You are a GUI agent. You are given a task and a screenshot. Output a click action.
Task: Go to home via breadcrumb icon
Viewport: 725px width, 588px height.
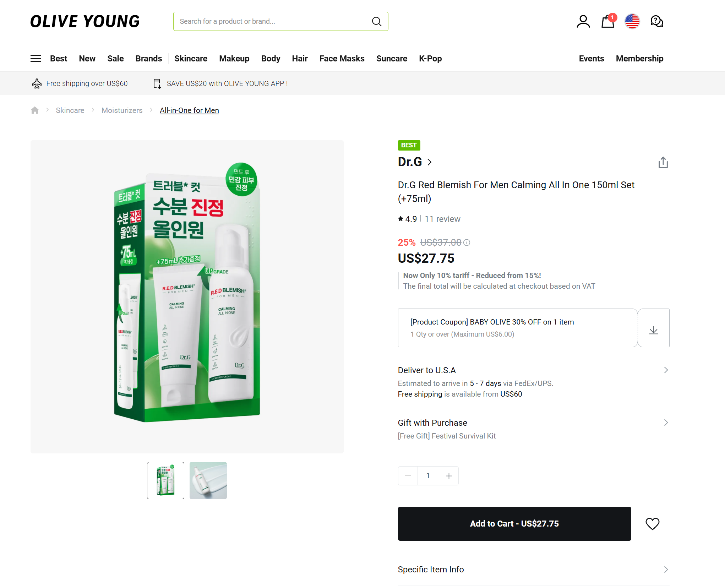35,110
